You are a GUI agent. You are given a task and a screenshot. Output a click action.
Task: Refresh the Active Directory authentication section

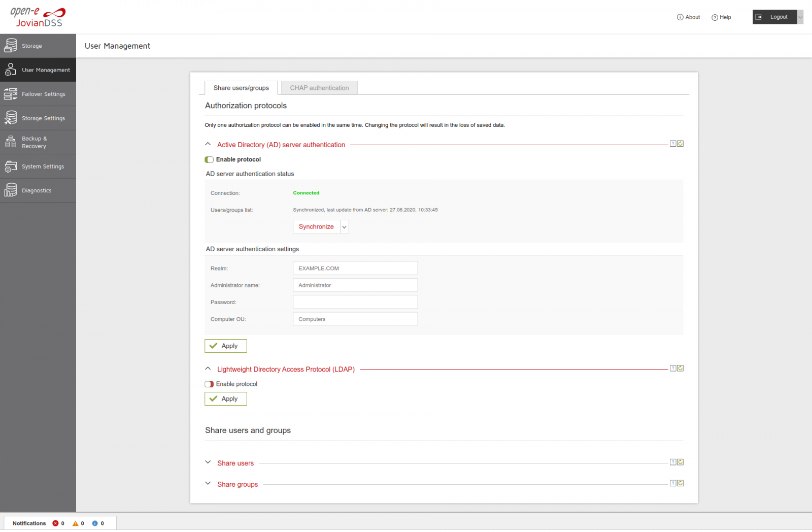click(x=681, y=144)
